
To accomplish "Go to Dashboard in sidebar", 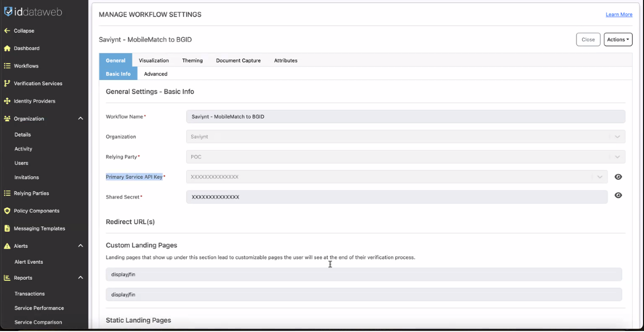I will [x=26, y=48].
